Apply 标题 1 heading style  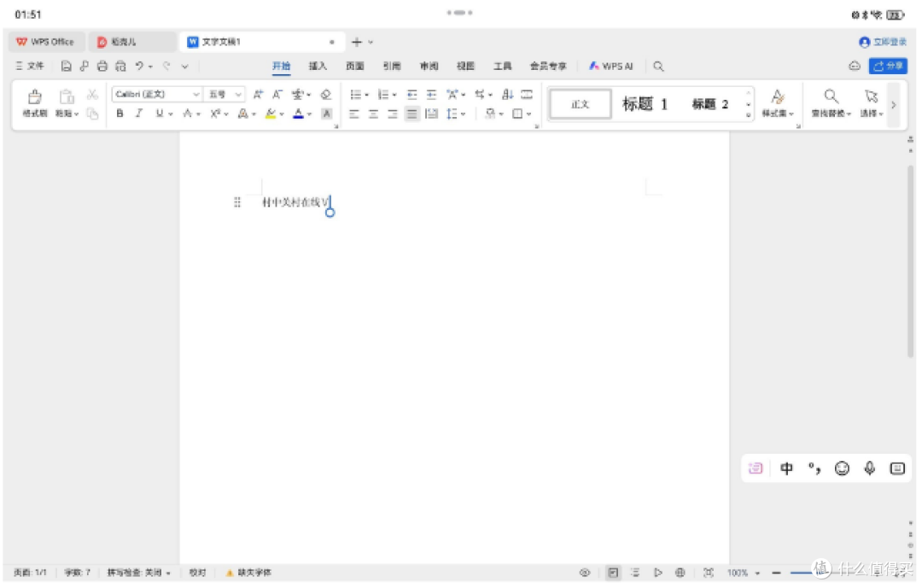(645, 104)
